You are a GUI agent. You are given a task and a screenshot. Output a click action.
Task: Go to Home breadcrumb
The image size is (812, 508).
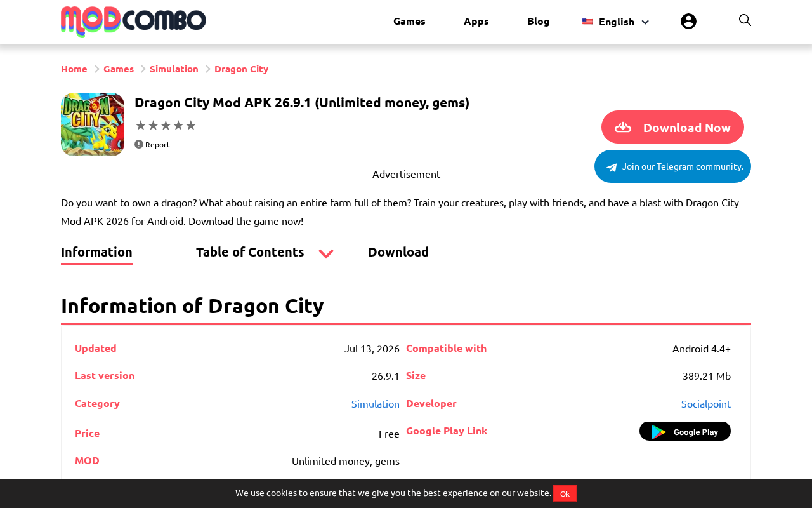point(74,69)
